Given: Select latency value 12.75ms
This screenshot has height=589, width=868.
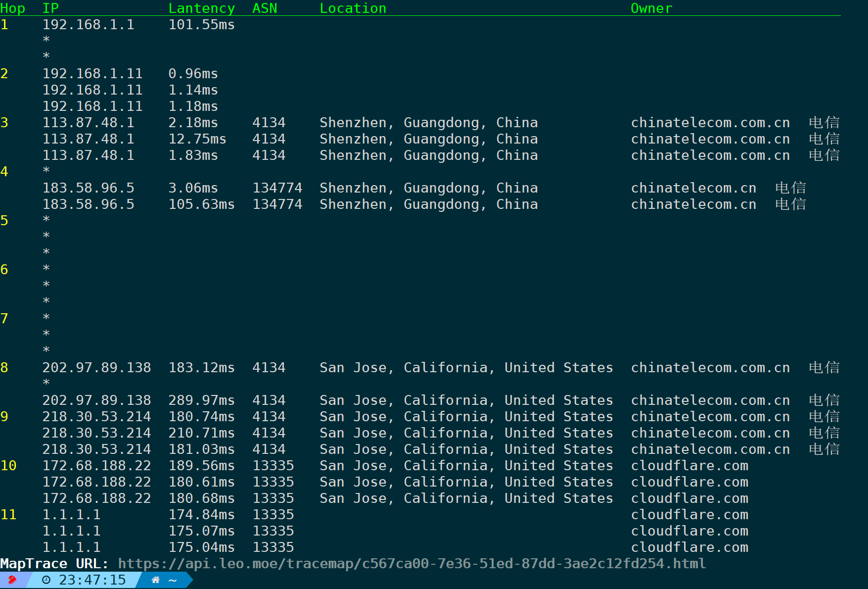Looking at the screenshot, I should pyautogui.click(x=197, y=139).
